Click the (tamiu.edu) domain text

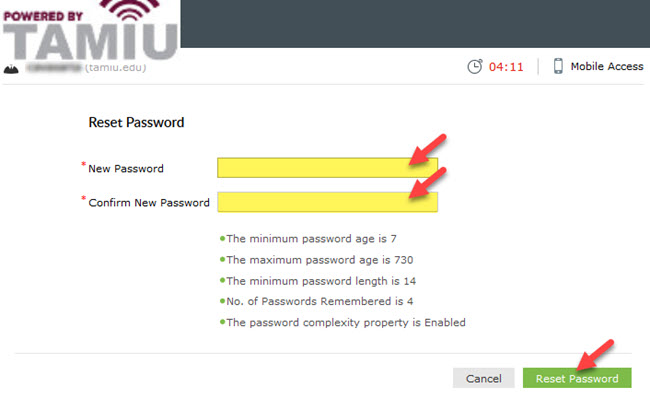click(116, 68)
